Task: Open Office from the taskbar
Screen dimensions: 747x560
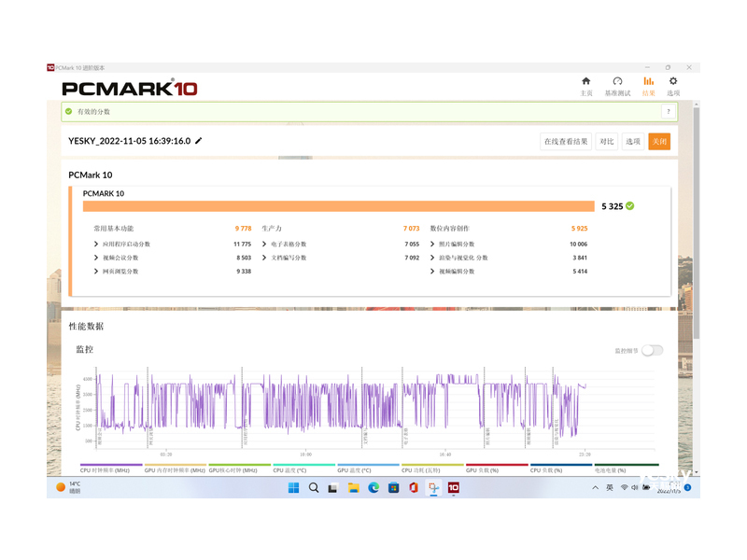Action: point(414,487)
